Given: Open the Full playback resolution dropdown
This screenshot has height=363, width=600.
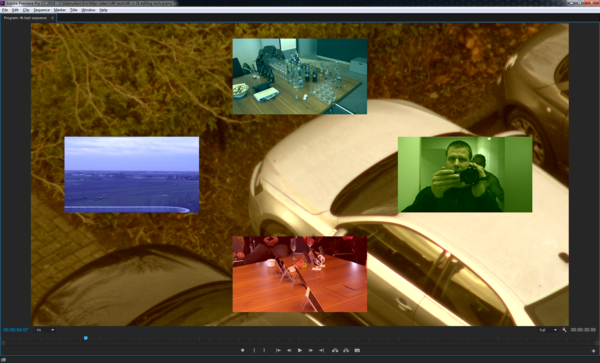Looking at the screenshot, I should click(548, 330).
